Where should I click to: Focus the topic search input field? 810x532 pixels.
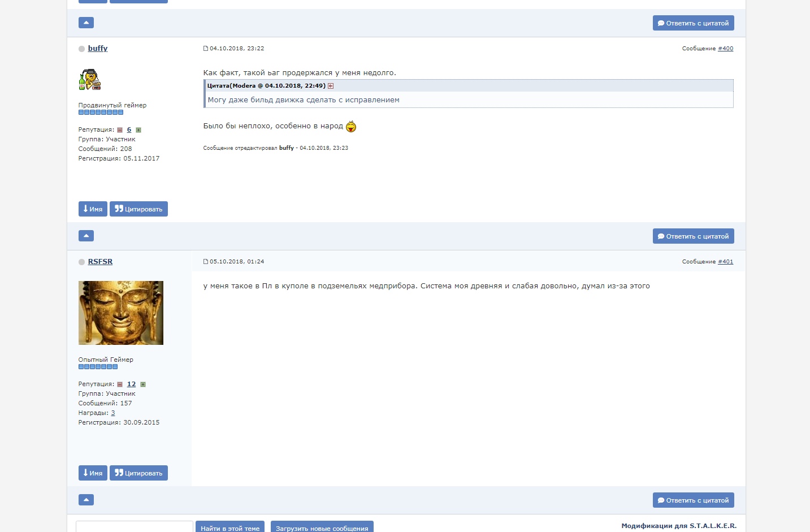135,527
